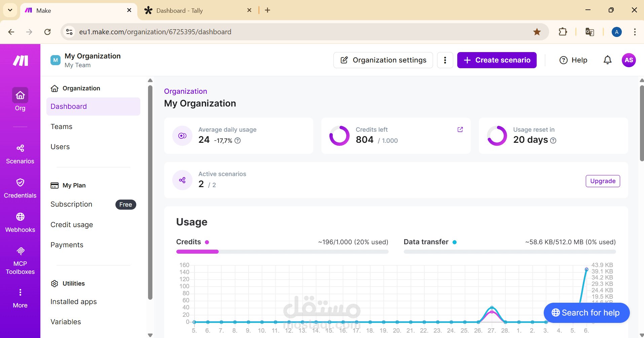Click the average daily usage eye icon
The width and height of the screenshot is (644, 338).
[x=182, y=136]
